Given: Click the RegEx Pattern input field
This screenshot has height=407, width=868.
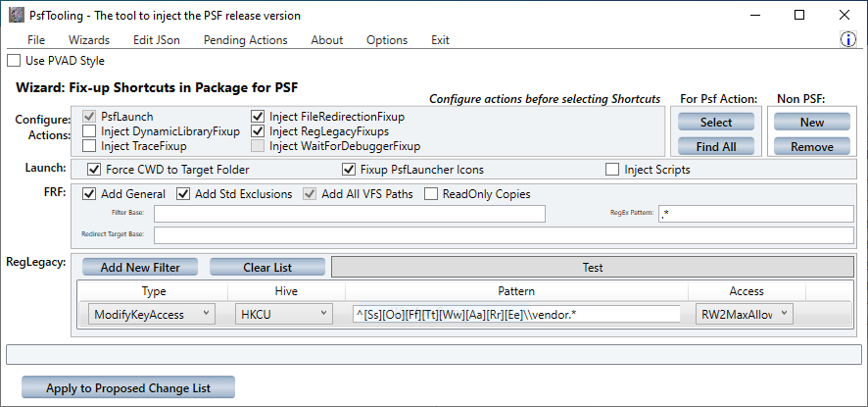Looking at the screenshot, I should [756, 214].
